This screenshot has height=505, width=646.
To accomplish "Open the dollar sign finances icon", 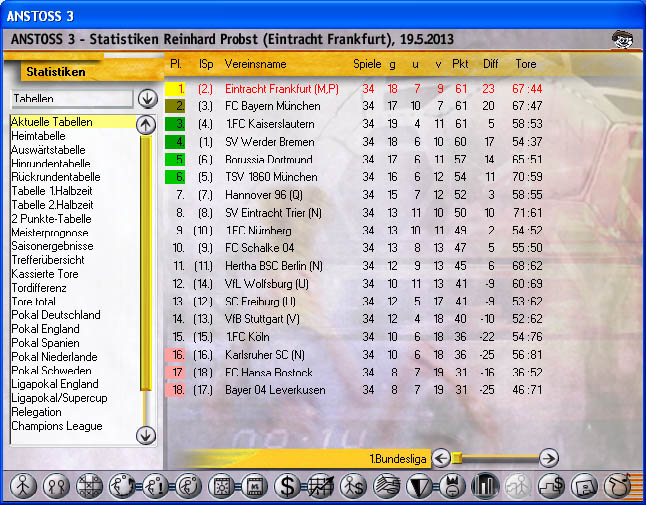I will pos(287,486).
